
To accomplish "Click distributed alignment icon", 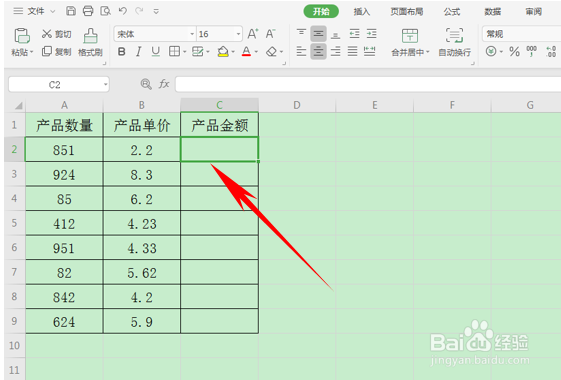I will click(370, 52).
